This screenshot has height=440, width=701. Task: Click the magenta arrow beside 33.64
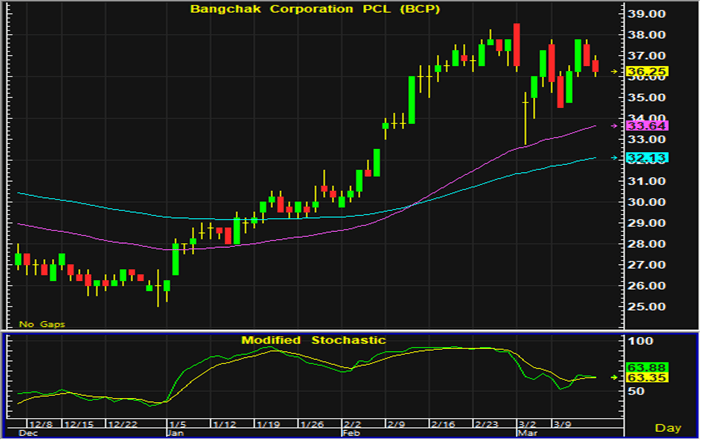pyautogui.click(x=613, y=125)
